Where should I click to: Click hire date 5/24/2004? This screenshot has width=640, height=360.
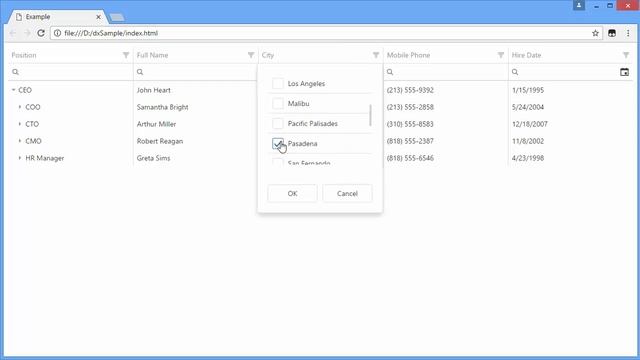[x=528, y=107]
